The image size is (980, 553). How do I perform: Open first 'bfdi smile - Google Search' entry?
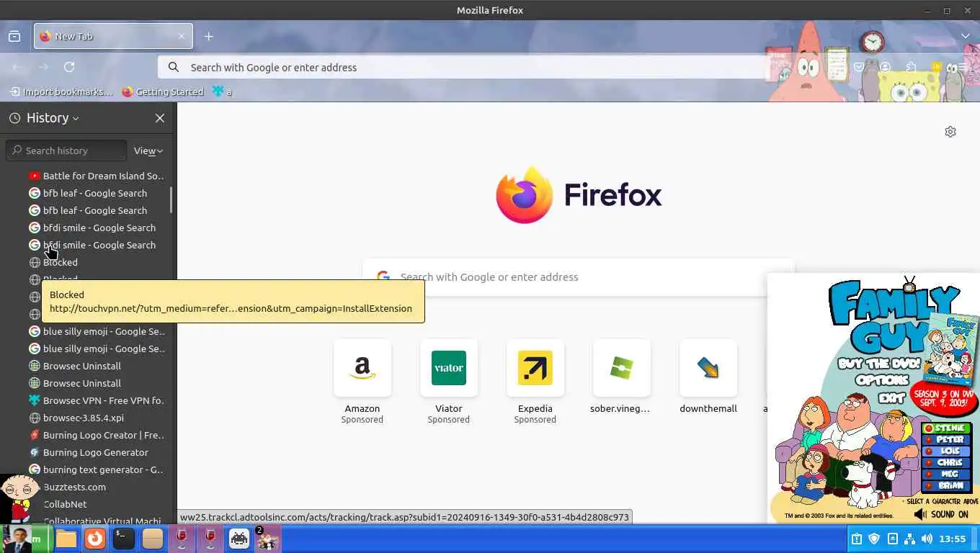pyautogui.click(x=92, y=228)
